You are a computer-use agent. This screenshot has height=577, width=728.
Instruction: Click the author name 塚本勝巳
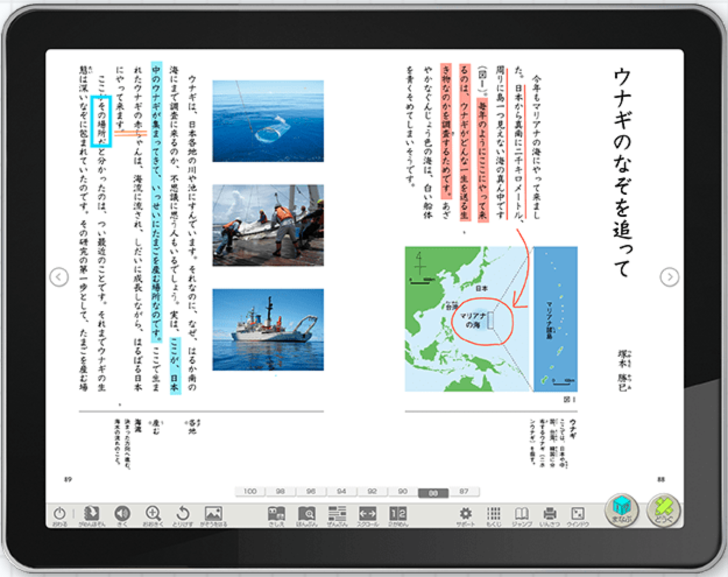(x=623, y=370)
